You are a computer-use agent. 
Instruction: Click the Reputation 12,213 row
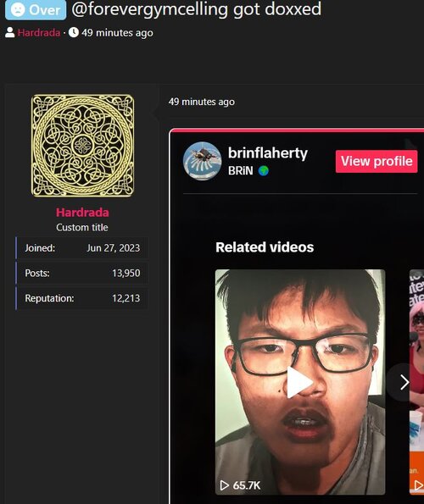click(x=82, y=298)
